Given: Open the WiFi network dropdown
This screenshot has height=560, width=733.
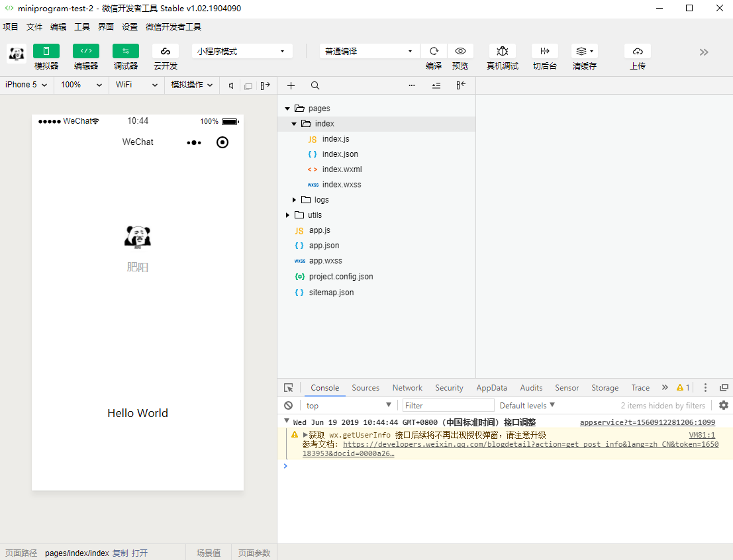Looking at the screenshot, I should 136,85.
